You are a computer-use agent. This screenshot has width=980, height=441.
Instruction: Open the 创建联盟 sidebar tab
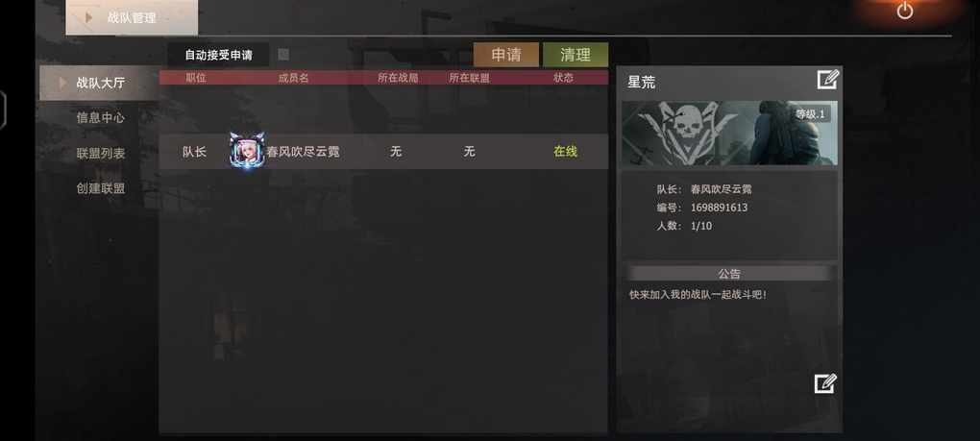click(100, 188)
